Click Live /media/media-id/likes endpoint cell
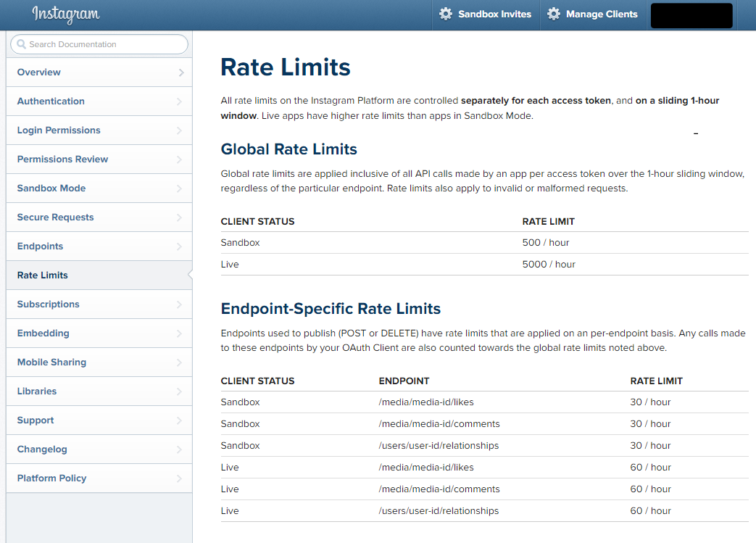Screen dimensions: 756x543 pyautogui.click(x=426, y=468)
